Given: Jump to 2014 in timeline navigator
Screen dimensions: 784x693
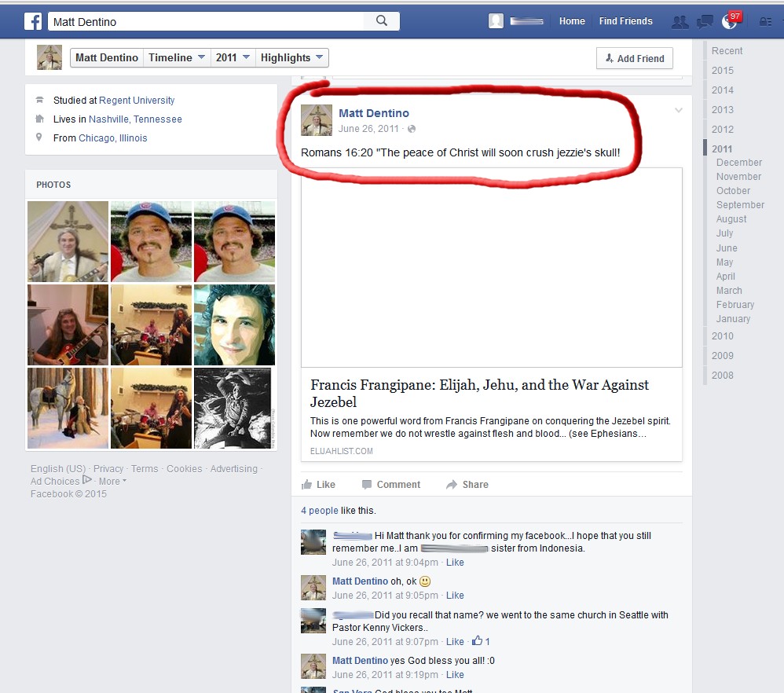Looking at the screenshot, I should (723, 90).
